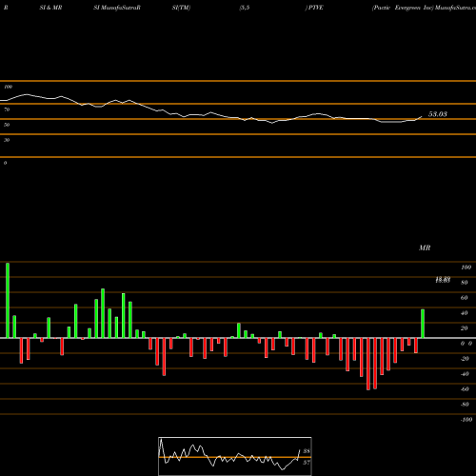Click the end point of RSI line
Viewport: 476px width, 476px height.
pyautogui.click(x=422, y=116)
